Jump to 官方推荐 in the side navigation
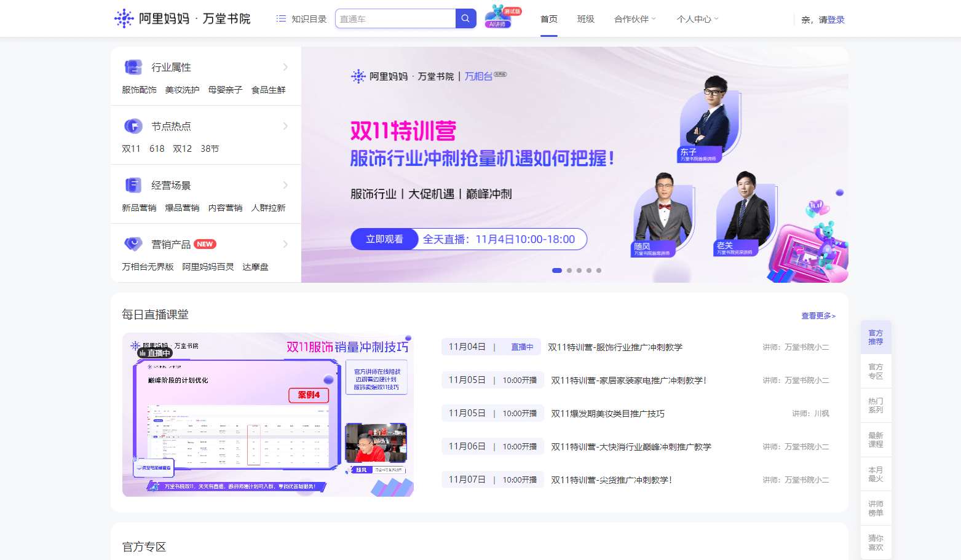The height and width of the screenshot is (560, 961). point(876,337)
